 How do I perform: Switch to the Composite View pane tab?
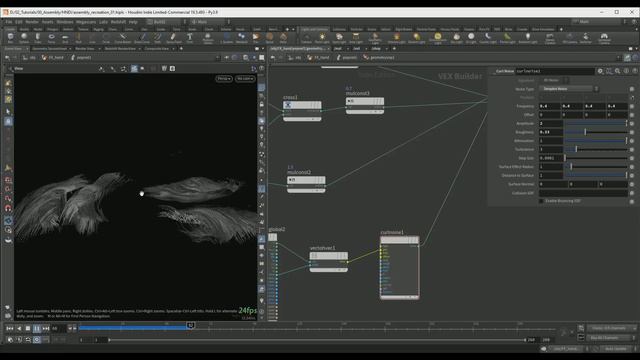[157, 49]
